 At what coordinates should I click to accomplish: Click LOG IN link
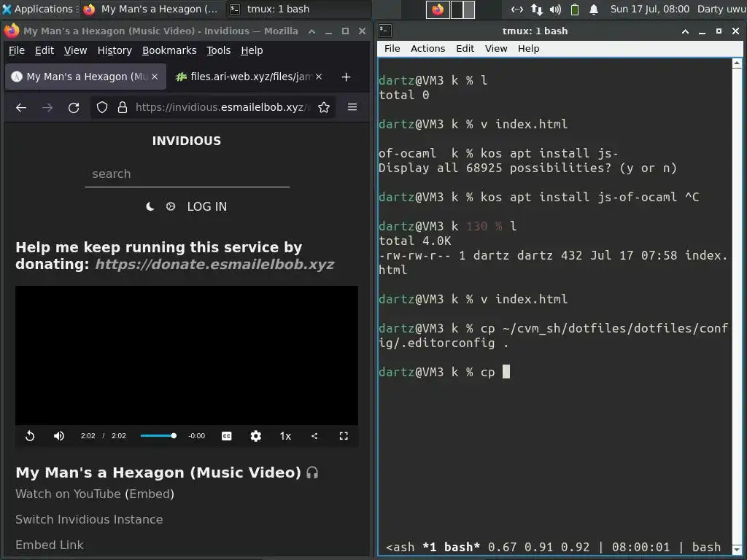pyautogui.click(x=206, y=206)
